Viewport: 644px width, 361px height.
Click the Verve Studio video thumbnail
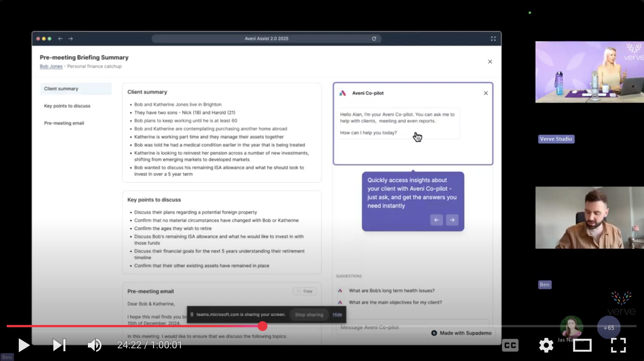590,72
